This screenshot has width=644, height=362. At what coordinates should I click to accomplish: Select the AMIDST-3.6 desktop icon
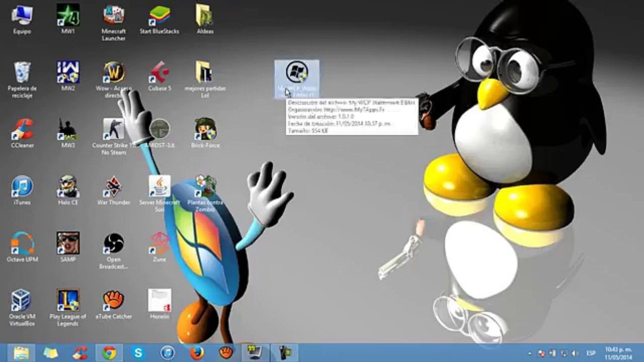tap(159, 133)
